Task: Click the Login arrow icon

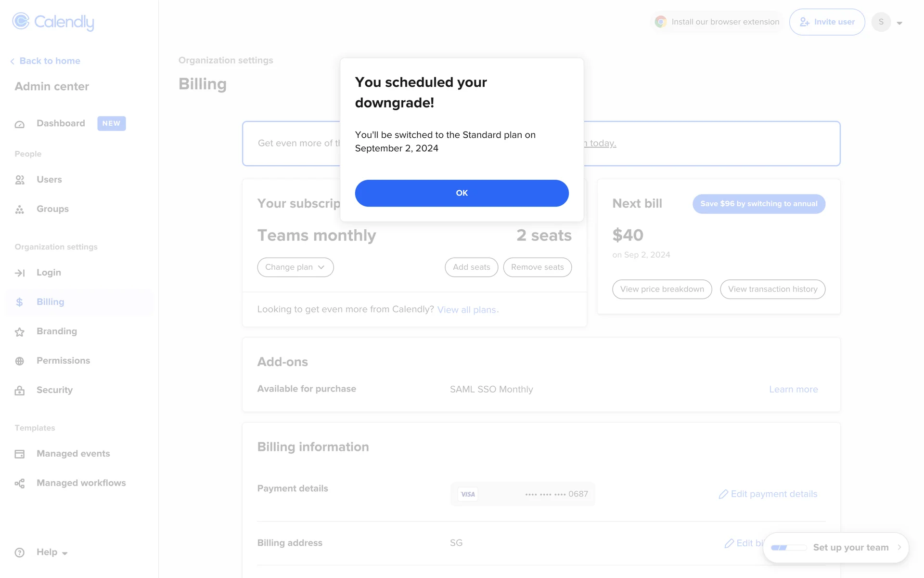Action: (20, 273)
